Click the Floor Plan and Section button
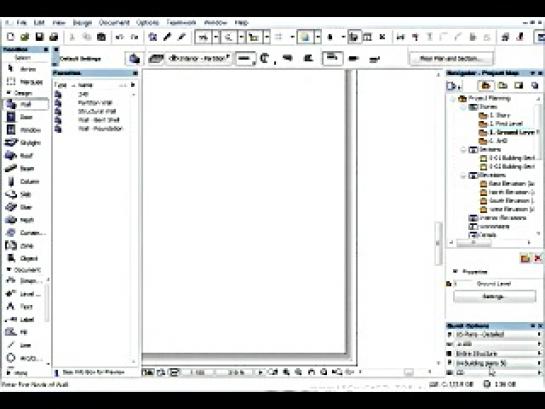The width and height of the screenshot is (545, 409). pos(451,58)
